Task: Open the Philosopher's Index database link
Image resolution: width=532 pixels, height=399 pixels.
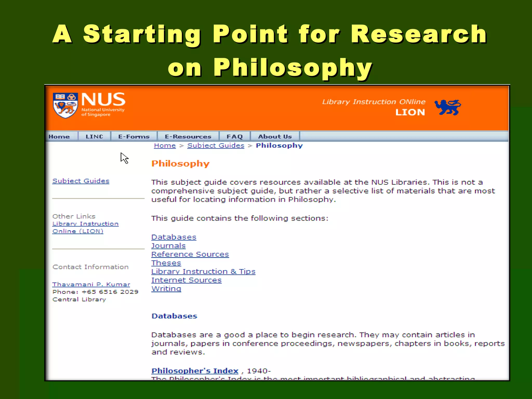Action: point(195,371)
